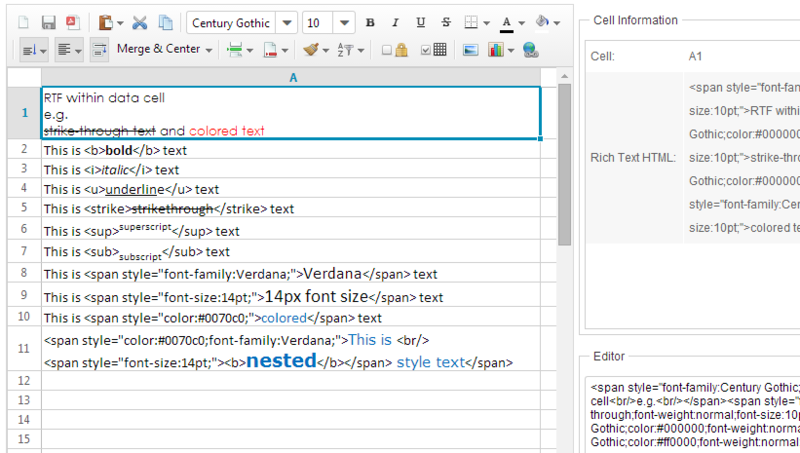The height and width of the screenshot is (453, 800).
Task: Open Century Gothic font dropdown
Action: coord(287,23)
